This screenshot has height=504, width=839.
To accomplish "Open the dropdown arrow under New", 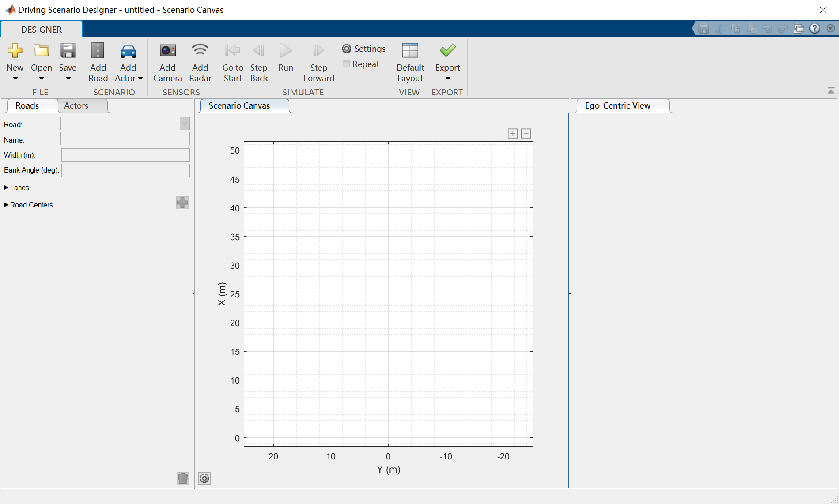I will 15,79.
